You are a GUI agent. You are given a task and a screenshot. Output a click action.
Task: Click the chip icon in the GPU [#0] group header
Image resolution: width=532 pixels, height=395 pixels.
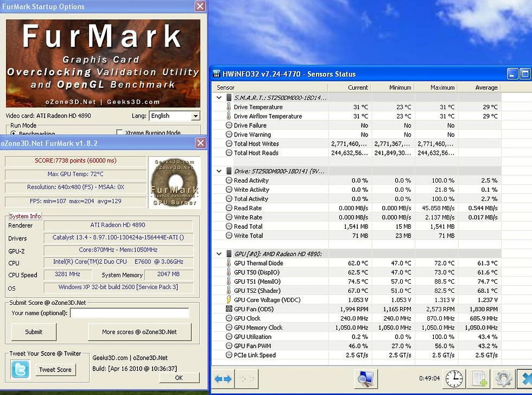coord(229,254)
